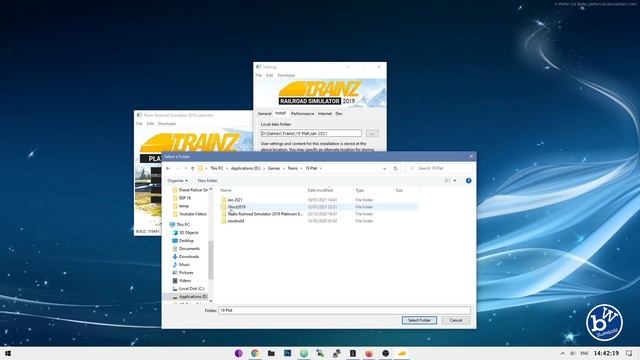The height and width of the screenshot is (360, 640).
Task: Switch to Dev tab in Settings
Action: 339,113
